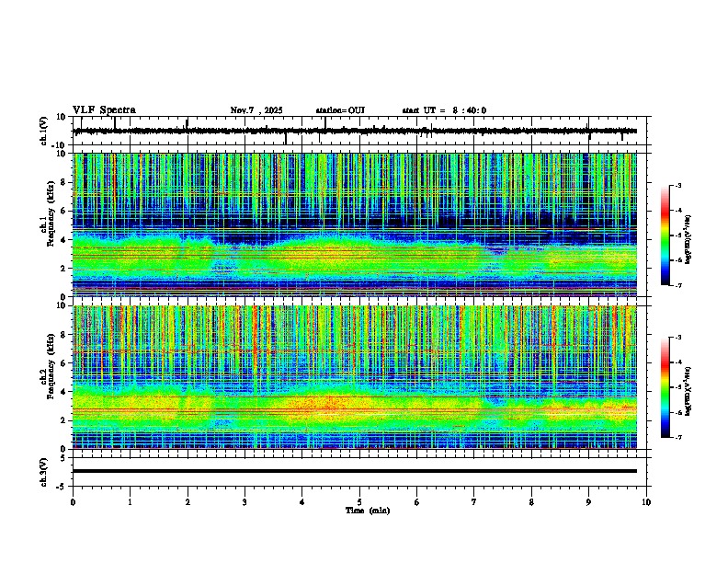Click the "-3" label on ch.2 color scale

click(x=678, y=338)
